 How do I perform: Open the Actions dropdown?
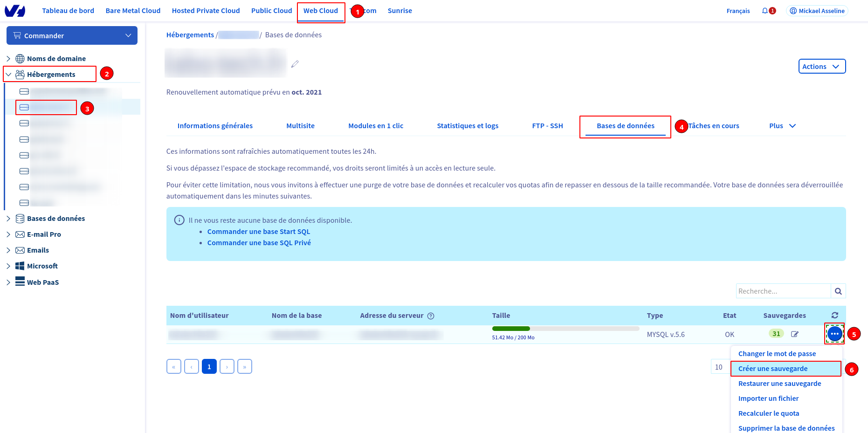(x=821, y=67)
